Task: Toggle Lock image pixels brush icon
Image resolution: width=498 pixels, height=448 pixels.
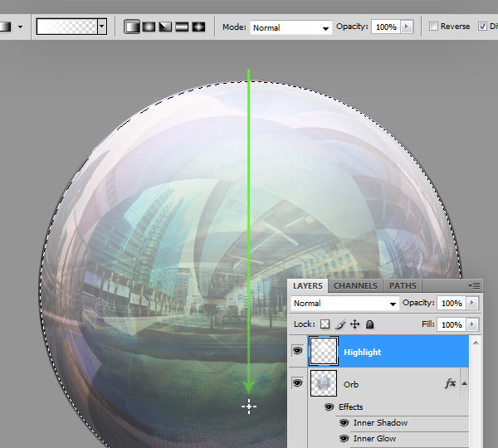Action: click(x=339, y=324)
